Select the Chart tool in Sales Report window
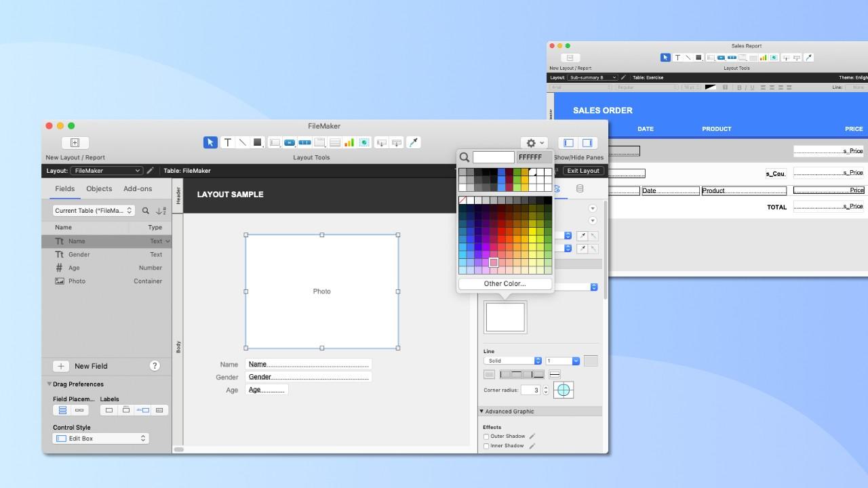Image resolution: width=868 pixels, height=488 pixels. (x=764, y=58)
